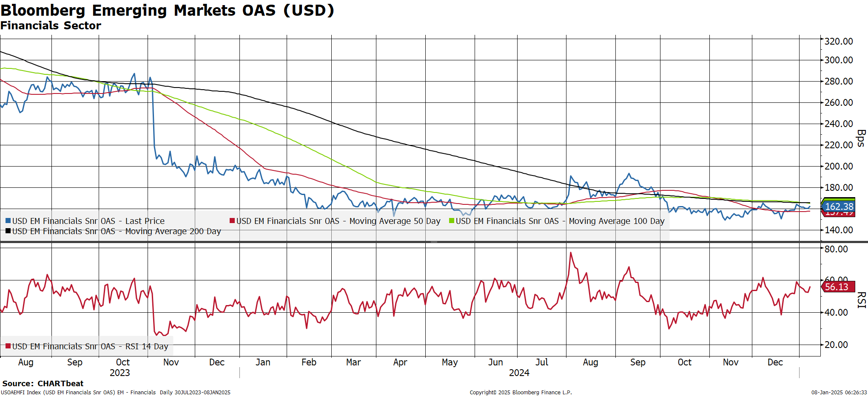Click the 'Jul' month label on the time axis

click(x=542, y=362)
